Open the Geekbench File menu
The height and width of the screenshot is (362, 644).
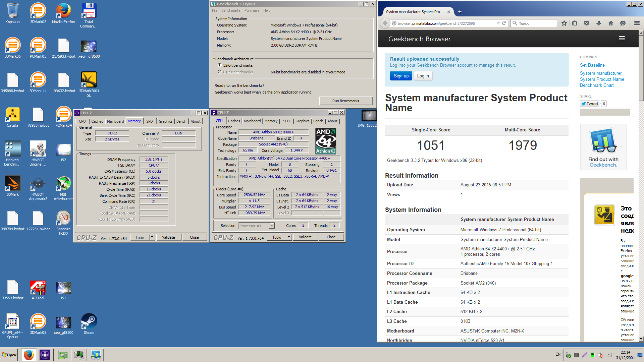(215, 10)
